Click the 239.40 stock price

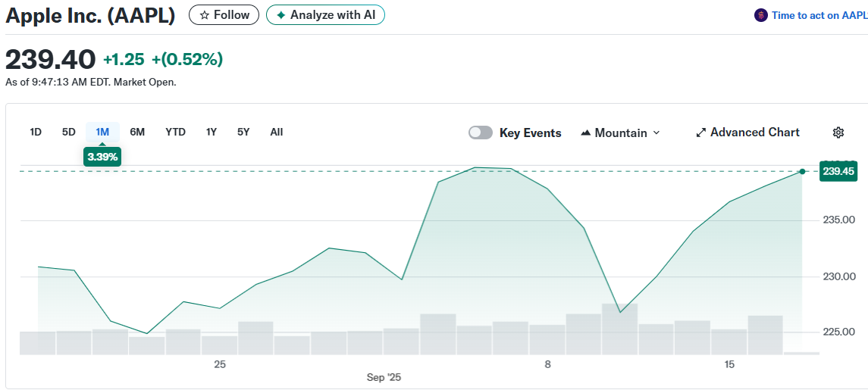point(50,59)
